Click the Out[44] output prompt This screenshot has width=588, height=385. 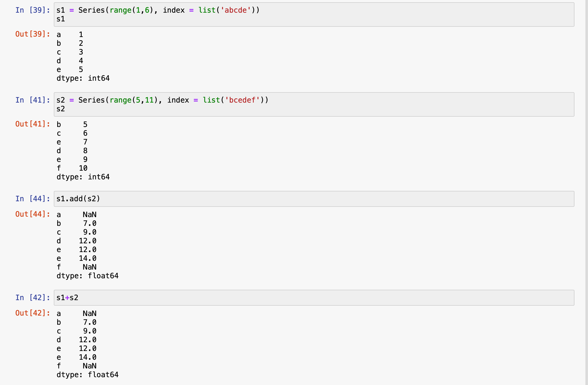tap(33, 214)
